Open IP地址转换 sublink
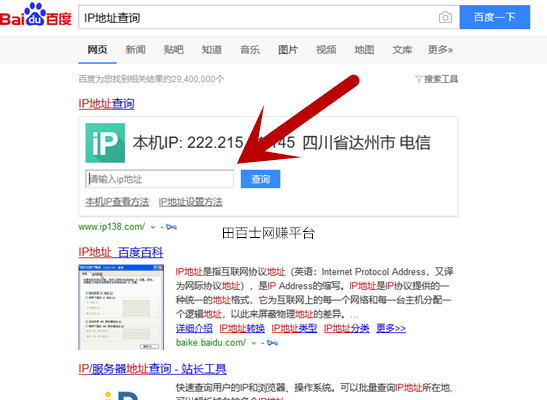This screenshot has height=400, width=547. point(242,328)
